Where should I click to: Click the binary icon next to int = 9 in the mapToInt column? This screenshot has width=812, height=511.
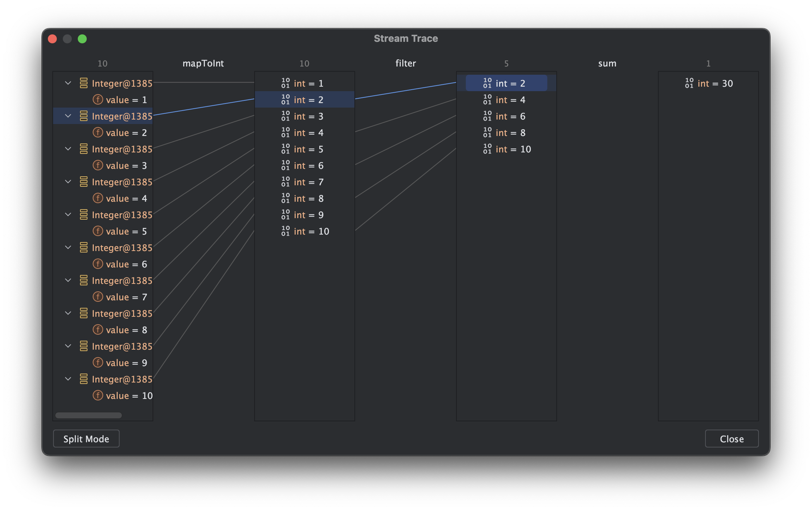point(285,215)
